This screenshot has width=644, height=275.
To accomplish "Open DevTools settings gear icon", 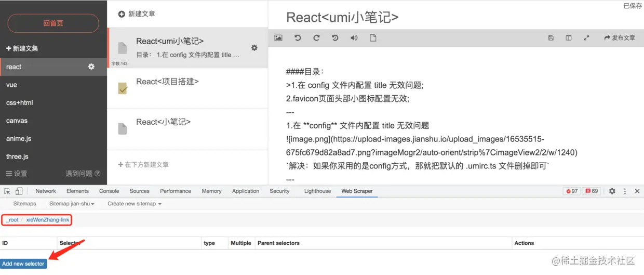I will (x=612, y=191).
